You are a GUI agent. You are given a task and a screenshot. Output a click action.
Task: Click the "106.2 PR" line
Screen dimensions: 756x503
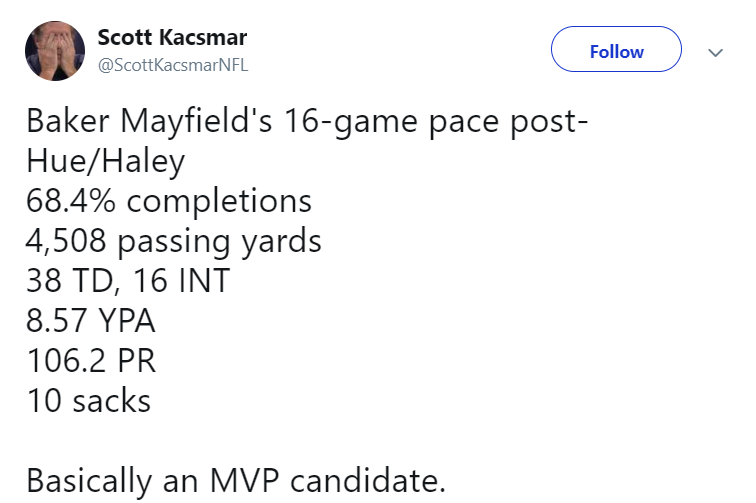coord(91,361)
